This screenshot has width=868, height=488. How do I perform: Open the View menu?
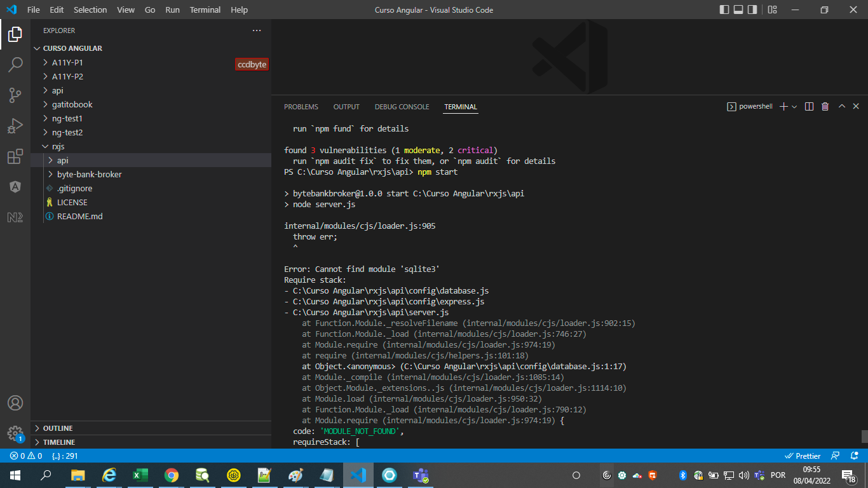[126, 10]
